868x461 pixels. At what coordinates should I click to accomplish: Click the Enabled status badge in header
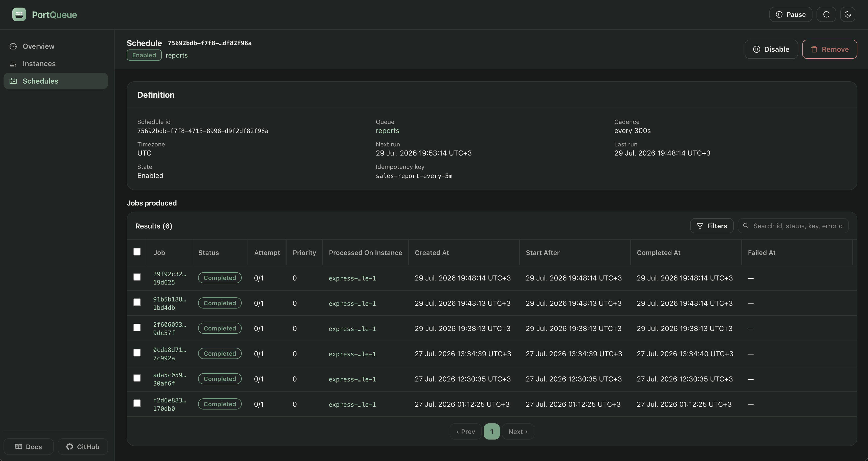point(144,55)
